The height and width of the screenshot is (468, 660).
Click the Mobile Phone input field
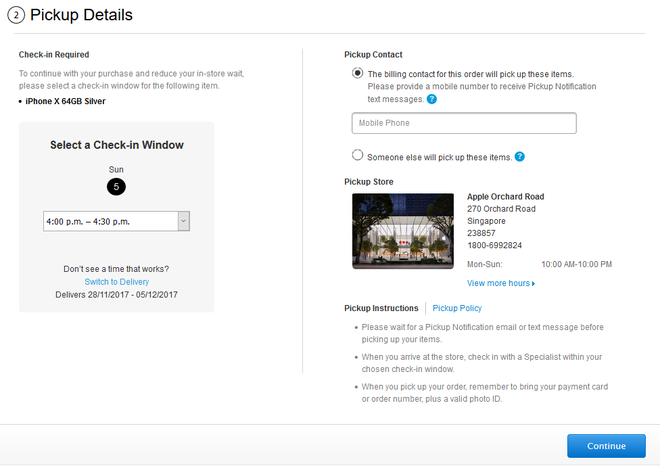(464, 123)
